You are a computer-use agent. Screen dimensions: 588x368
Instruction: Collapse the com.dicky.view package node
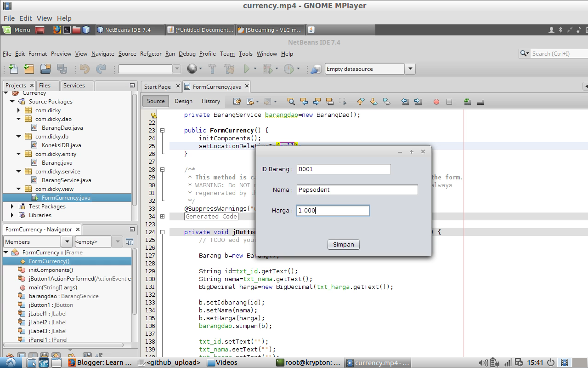pos(18,189)
